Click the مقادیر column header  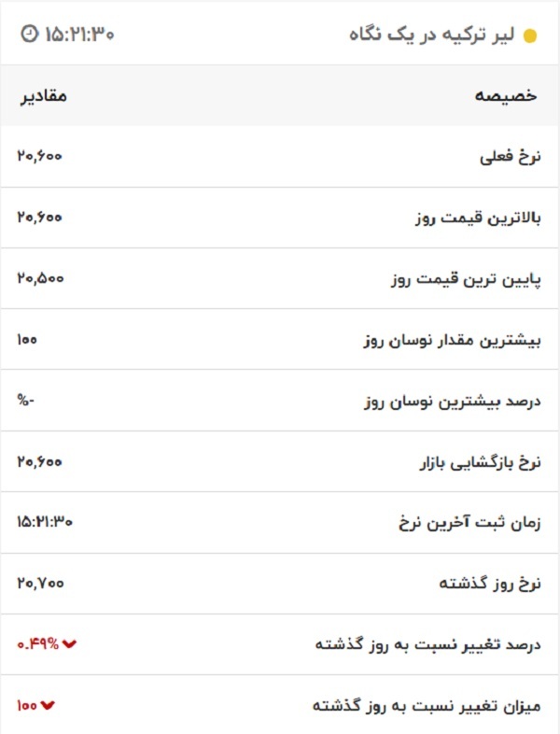point(44,96)
